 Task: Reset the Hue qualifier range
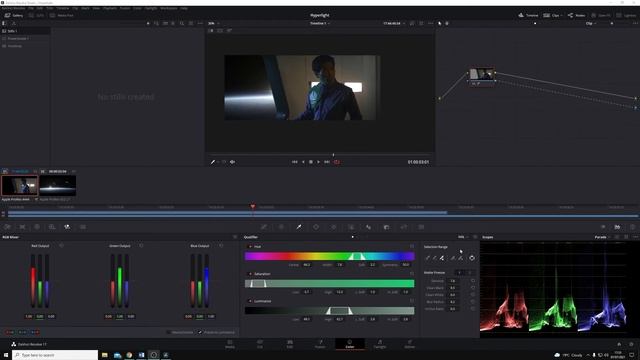[412, 247]
